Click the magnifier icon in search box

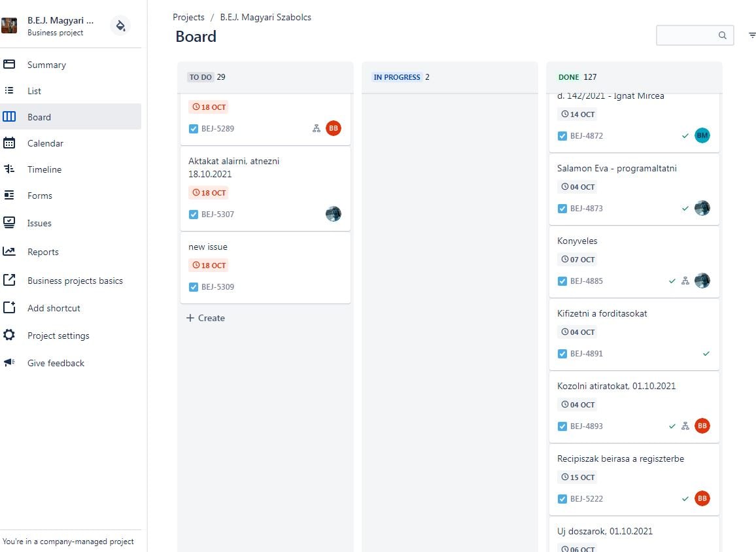point(722,35)
